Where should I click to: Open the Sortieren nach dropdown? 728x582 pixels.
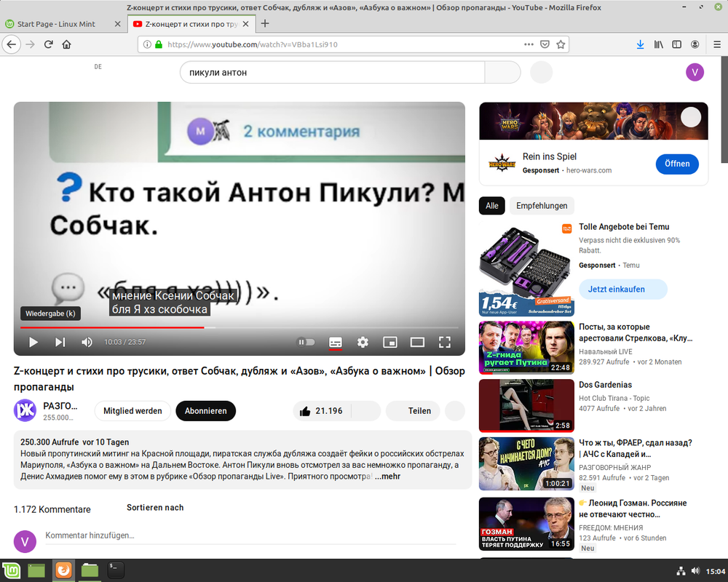[x=155, y=508]
